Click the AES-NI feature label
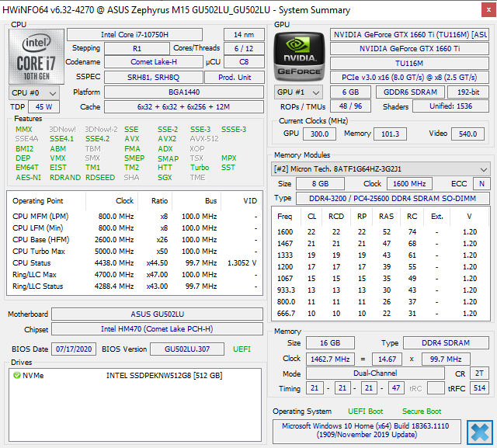497x448 pixels. (x=29, y=178)
